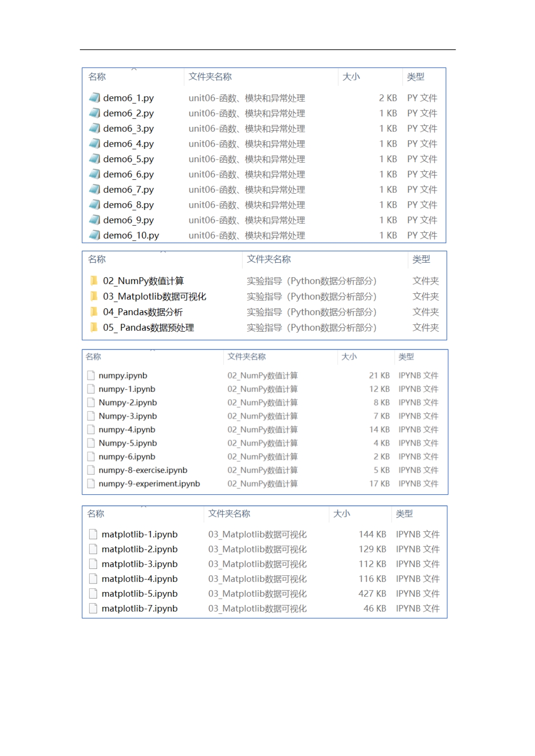Viewport: 535px width, 756px height.
Task: Click the matplotlib-1.ipynb file icon
Action: (x=93, y=534)
